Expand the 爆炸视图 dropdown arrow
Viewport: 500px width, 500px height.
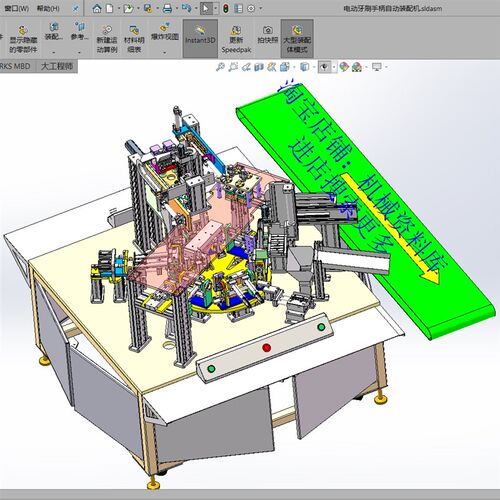pyautogui.click(x=165, y=52)
